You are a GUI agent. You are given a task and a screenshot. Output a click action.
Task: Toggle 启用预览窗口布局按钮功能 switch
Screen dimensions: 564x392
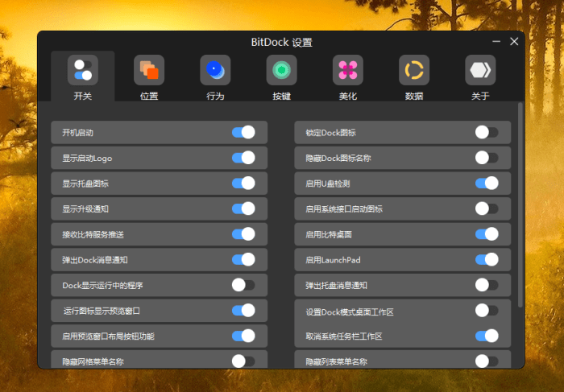(243, 336)
